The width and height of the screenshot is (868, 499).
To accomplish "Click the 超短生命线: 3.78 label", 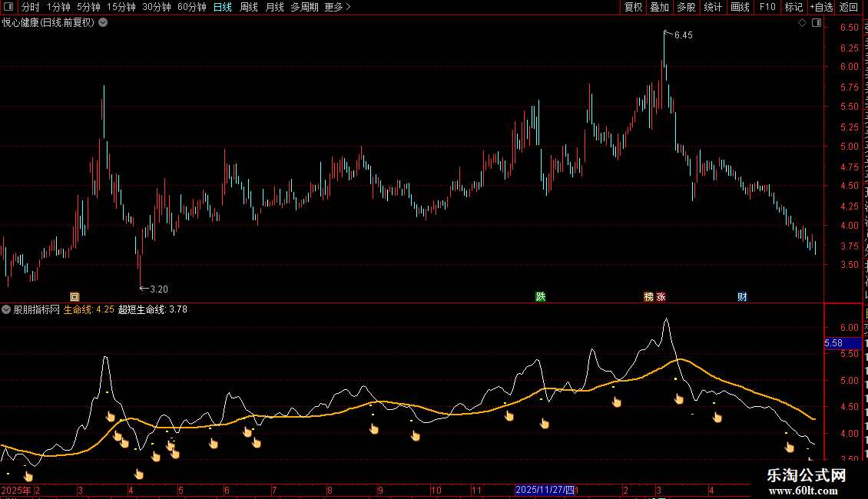I will tap(153, 309).
